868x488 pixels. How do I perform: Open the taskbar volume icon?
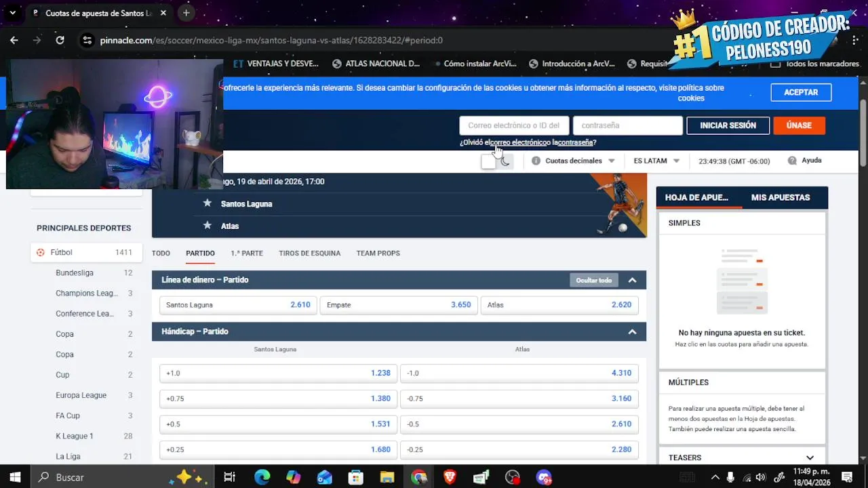760,477
